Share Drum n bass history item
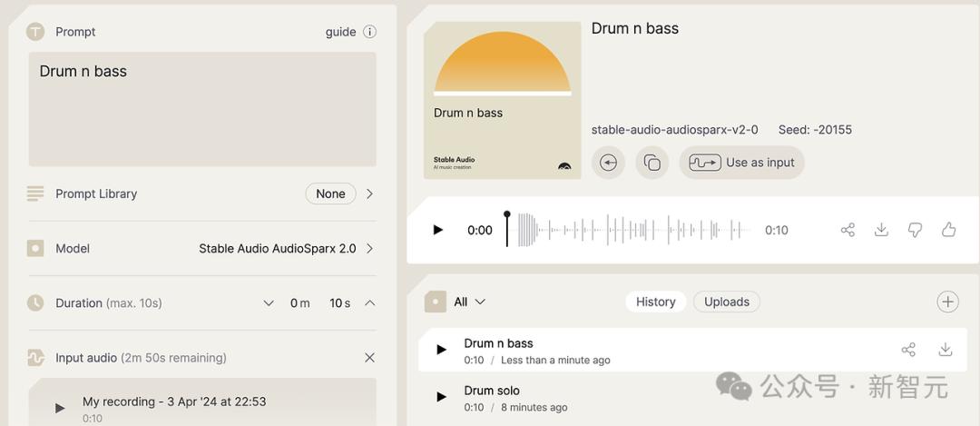Viewport: 980px width, 426px height. 908,350
